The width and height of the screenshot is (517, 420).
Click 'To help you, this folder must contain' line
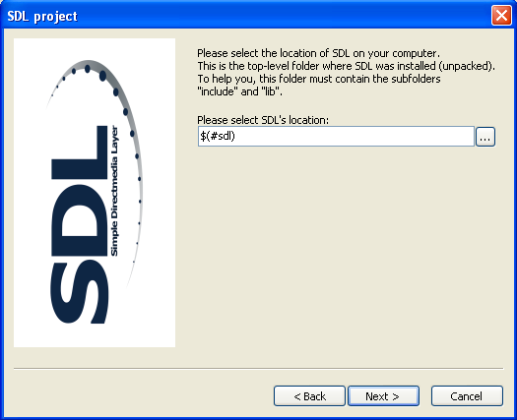coord(319,79)
